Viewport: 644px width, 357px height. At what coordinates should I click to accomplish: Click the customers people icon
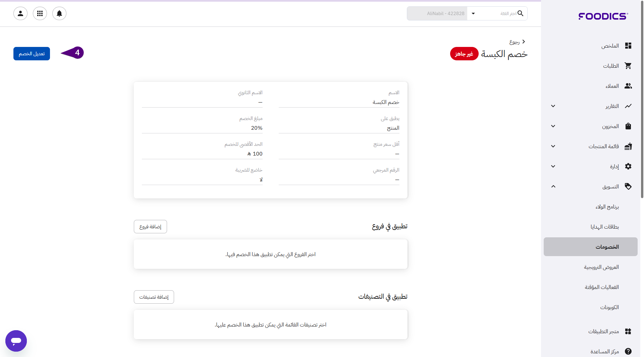click(x=628, y=86)
